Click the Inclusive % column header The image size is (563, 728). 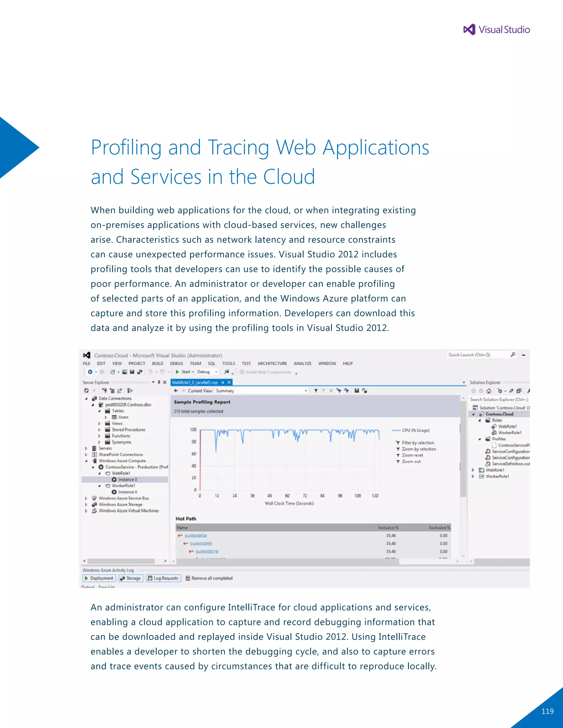(x=388, y=528)
